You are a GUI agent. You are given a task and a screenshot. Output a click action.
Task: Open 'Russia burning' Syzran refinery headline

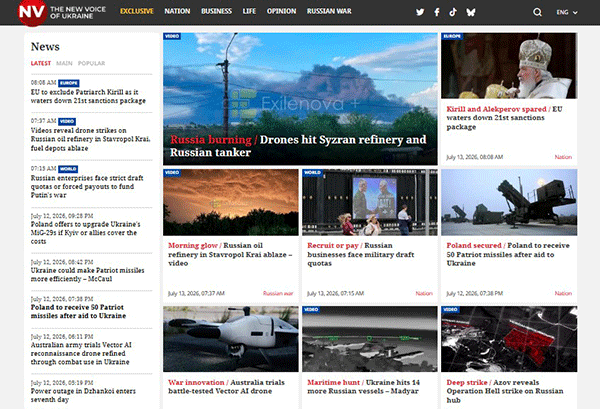pyautogui.click(x=298, y=146)
